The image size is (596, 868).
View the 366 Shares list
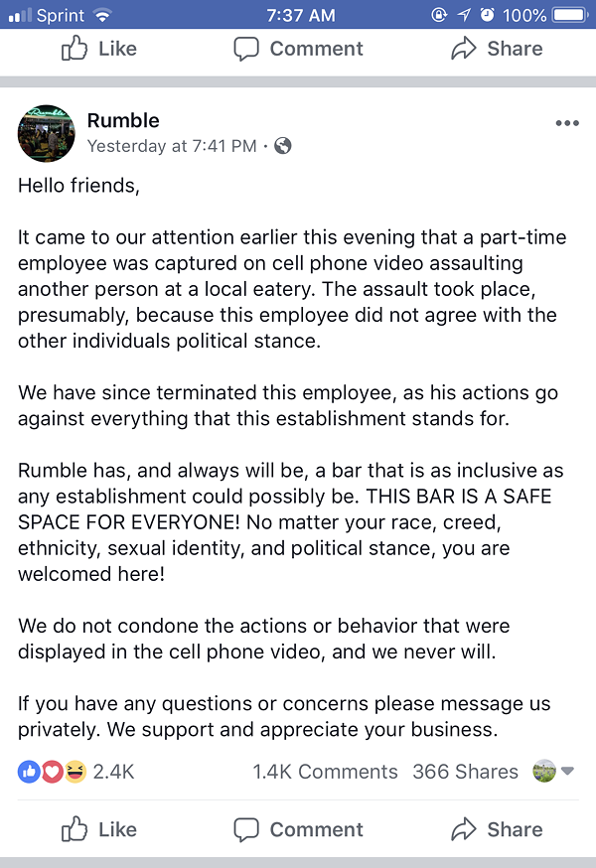(465, 772)
